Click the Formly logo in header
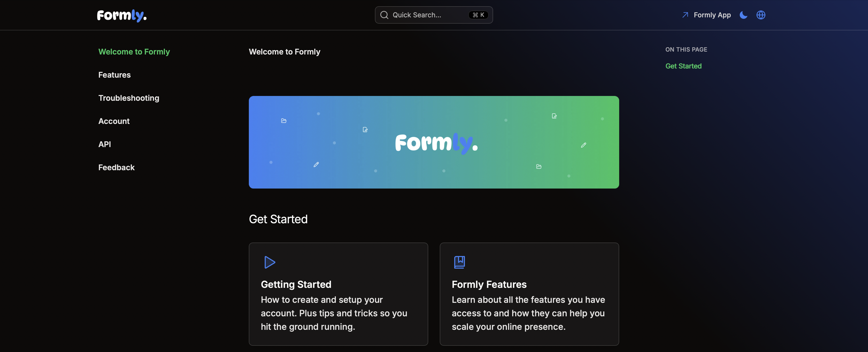Screen dimensions: 868x352 click(x=122, y=15)
